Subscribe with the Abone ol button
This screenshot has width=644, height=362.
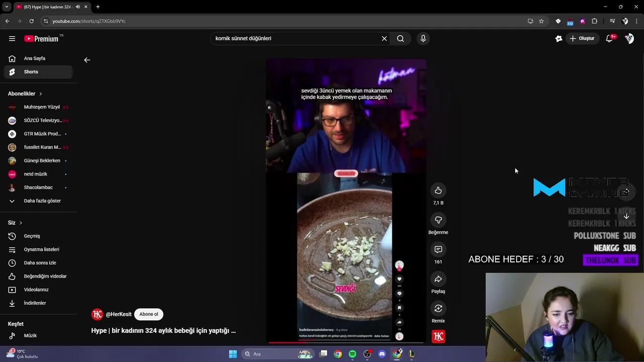point(149,314)
